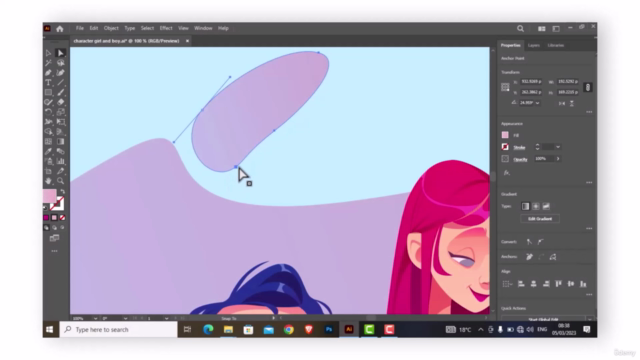Set toolbar fill mode to None
The height and width of the screenshot is (360, 640).
coord(62,218)
